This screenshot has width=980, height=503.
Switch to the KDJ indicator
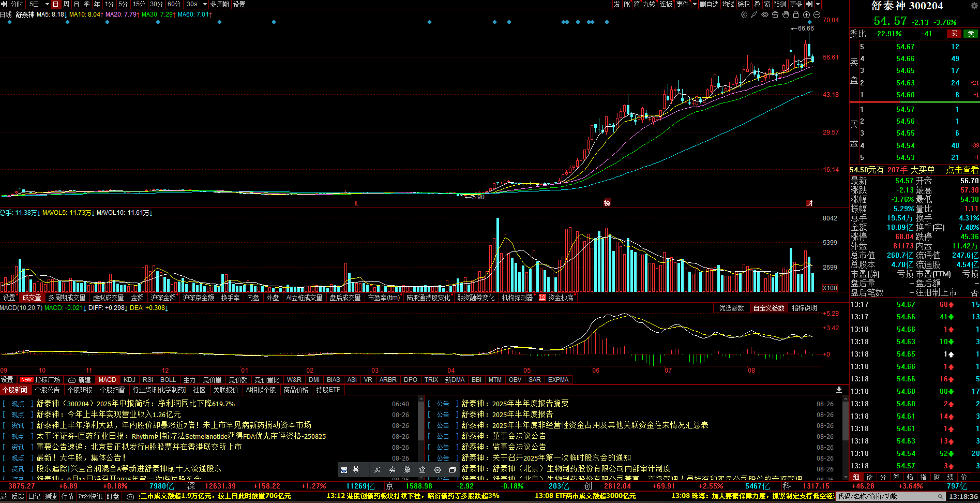coord(130,379)
